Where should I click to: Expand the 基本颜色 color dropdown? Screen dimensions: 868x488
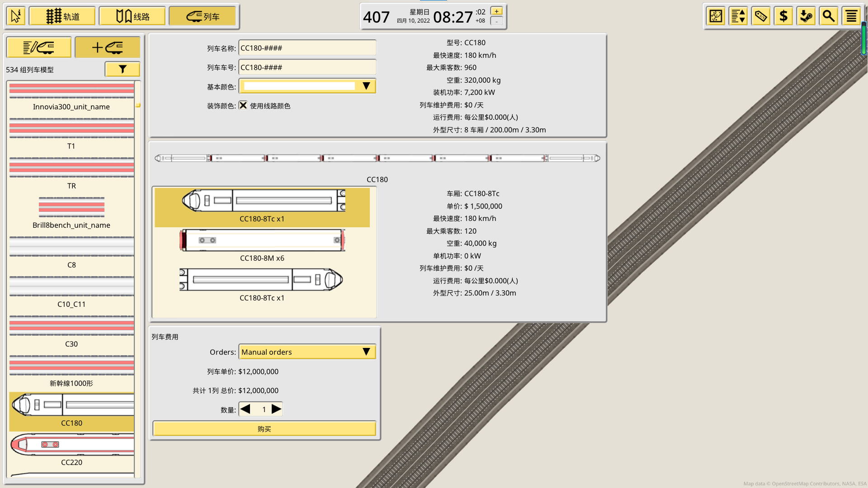(x=307, y=86)
